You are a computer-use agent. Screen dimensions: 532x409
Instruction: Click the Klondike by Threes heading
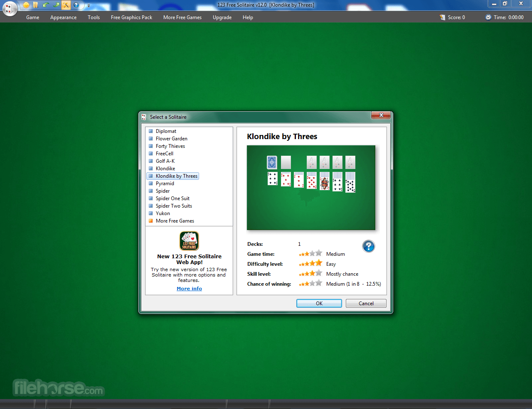coord(282,137)
